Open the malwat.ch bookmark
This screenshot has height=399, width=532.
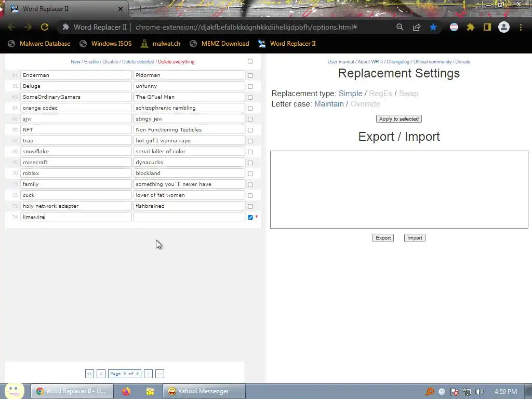coord(161,44)
